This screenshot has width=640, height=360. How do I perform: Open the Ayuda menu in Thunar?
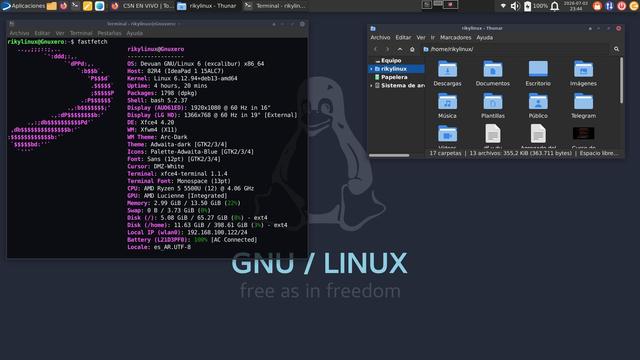[x=484, y=37]
